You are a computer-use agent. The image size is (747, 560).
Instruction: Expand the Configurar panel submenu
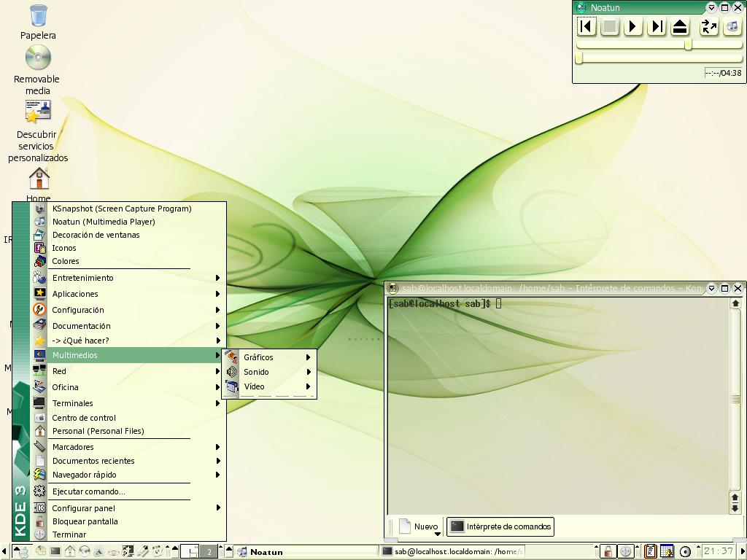[128, 508]
